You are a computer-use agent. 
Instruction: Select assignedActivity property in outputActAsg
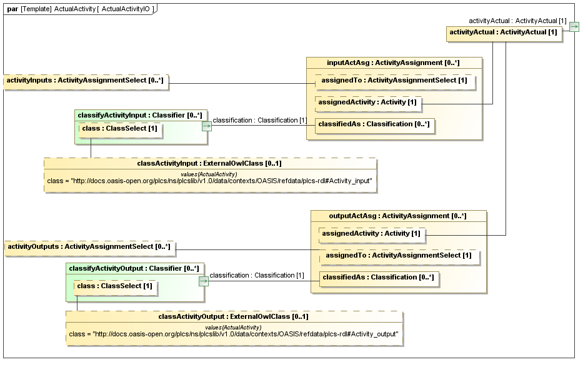(x=371, y=234)
